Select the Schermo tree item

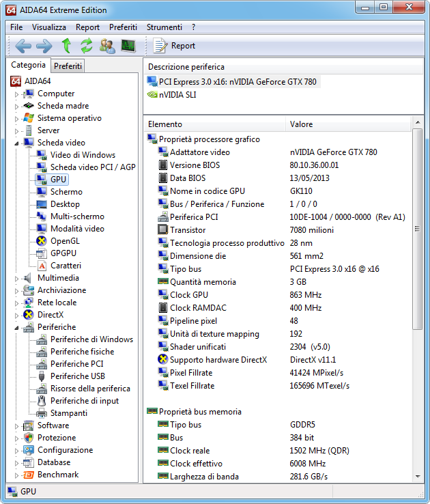66,192
